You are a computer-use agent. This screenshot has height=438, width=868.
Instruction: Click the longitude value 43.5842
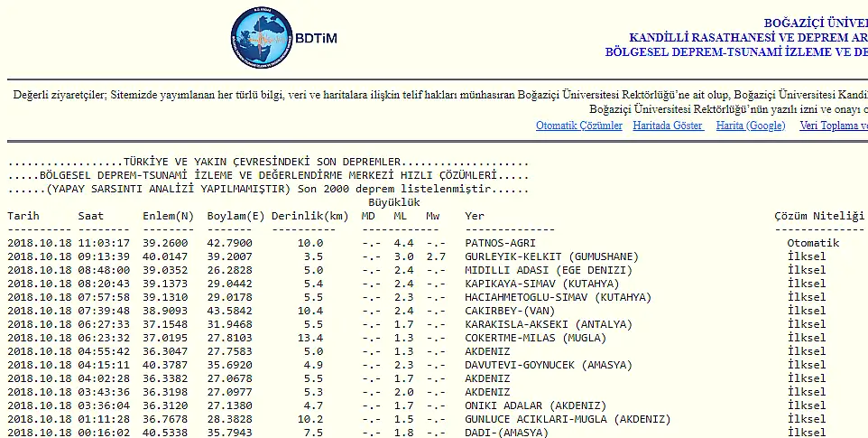click(x=230, y=311)
